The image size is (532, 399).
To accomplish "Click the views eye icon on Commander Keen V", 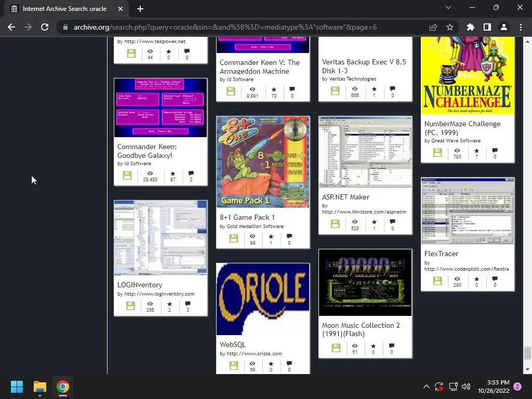I will click(252, 89).
